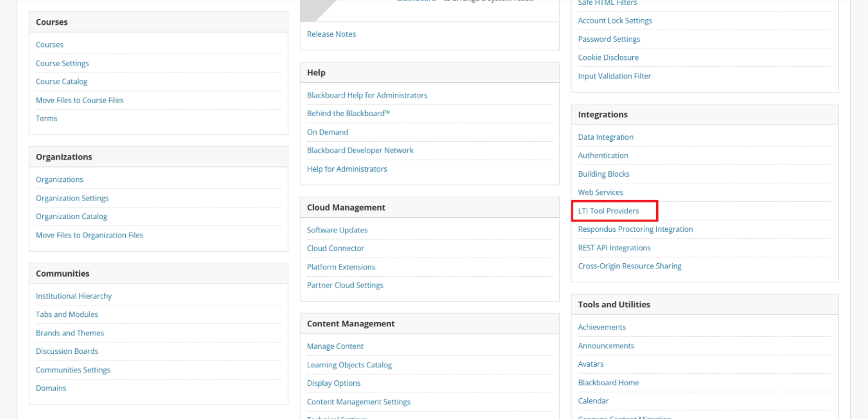
Task: Open REST API Integrations
Action: 614,248
